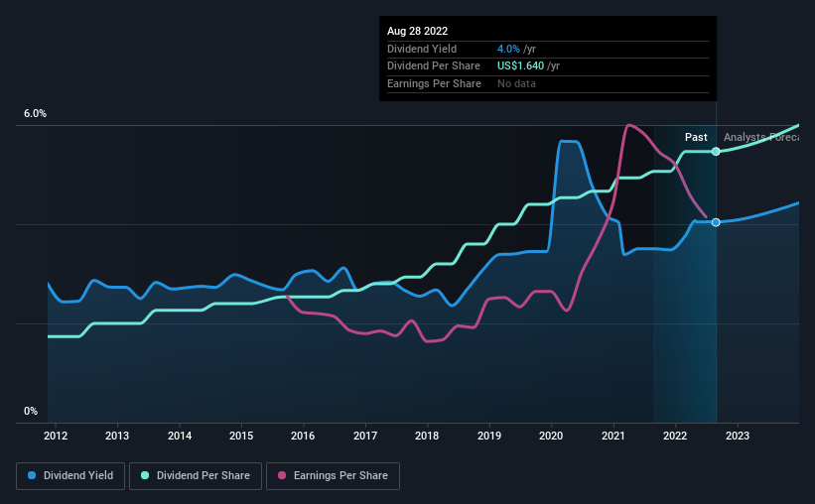The image size is (815, 504).
Task: Click the US$1.640 dividend per share value
Action: pyautogui.click(x=520, y=66)
